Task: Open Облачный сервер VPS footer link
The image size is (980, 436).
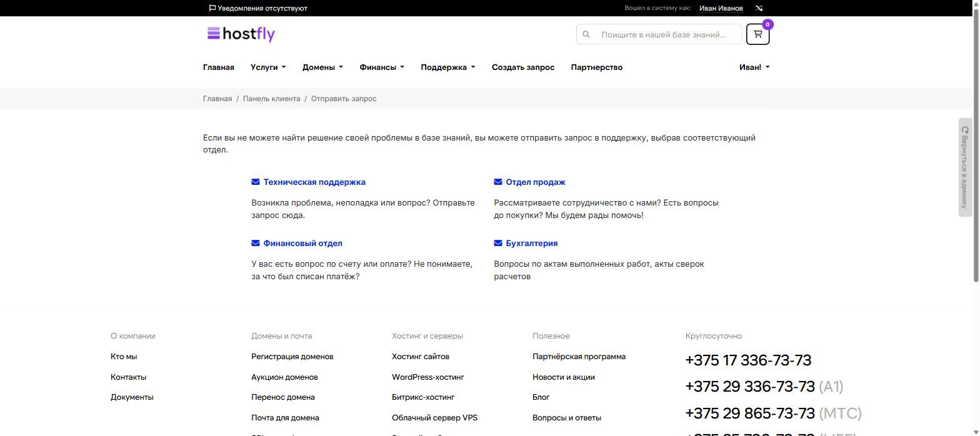Action: tap(434, 418)
